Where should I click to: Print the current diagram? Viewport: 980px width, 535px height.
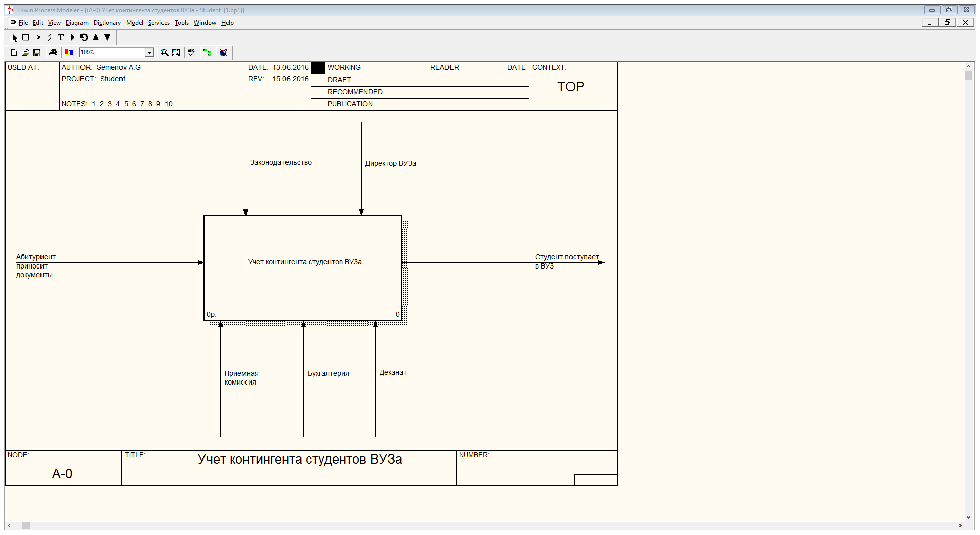pos(53,53)
